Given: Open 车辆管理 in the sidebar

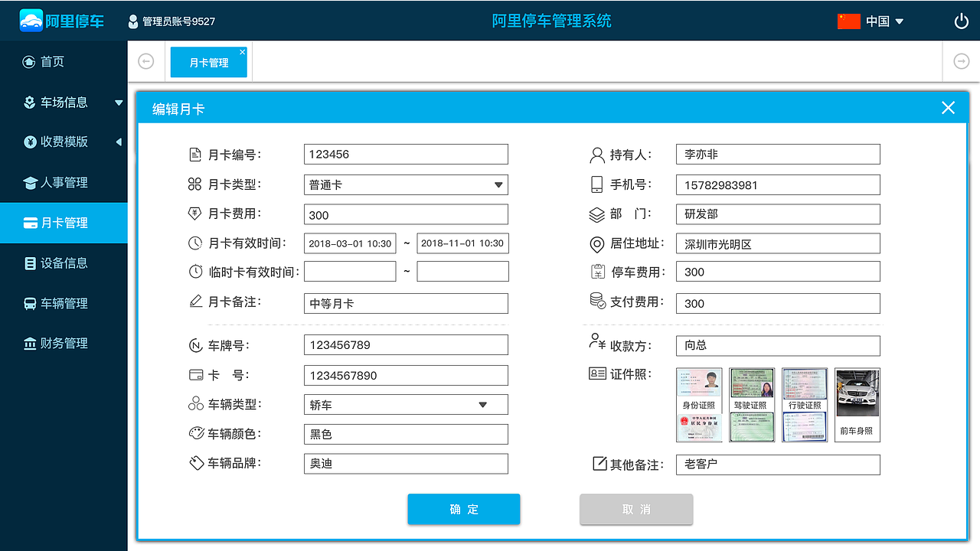Looking at the screenshot, I should tap(64, 304).
